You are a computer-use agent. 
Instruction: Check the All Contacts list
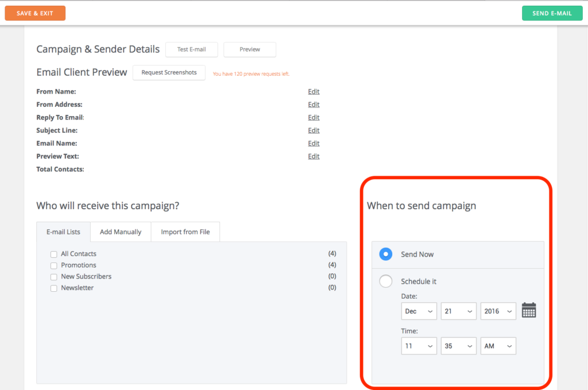(53, 253)
